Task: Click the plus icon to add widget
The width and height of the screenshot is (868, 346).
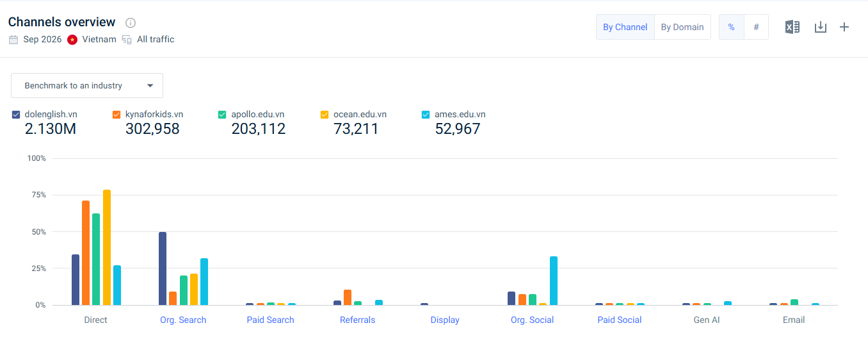Action: pos(844,27)
